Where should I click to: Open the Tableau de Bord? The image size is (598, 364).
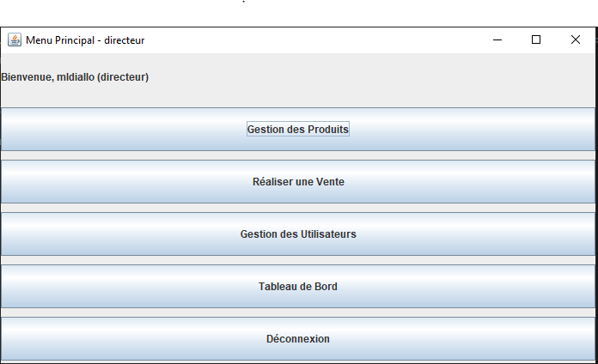298,286
